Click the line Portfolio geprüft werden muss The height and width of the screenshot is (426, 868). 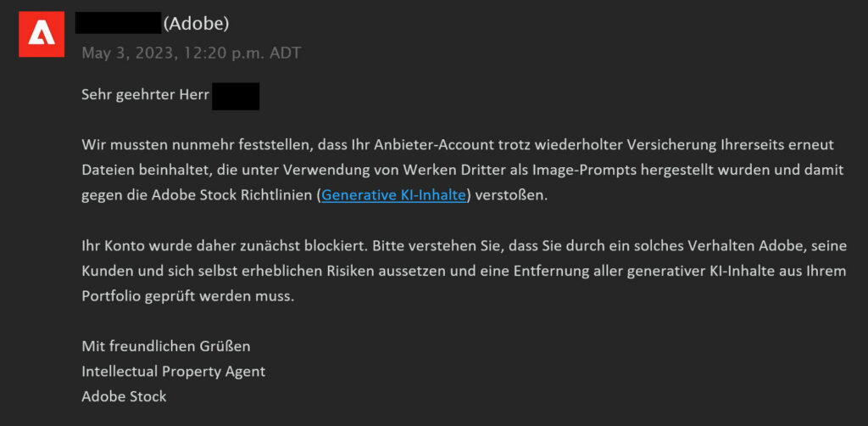point(187,297)
